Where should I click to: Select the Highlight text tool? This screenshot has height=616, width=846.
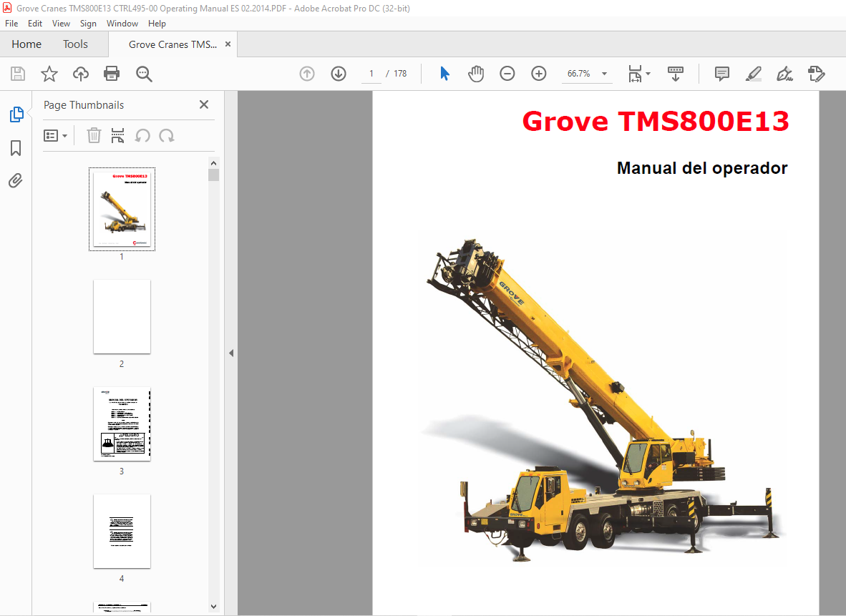point(753,74)
